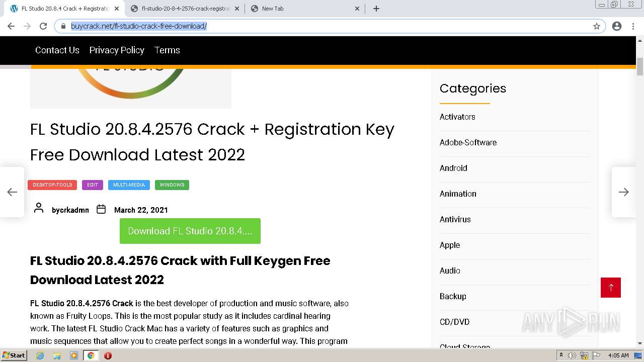Reload the page with refresh icon

(43, 26)
